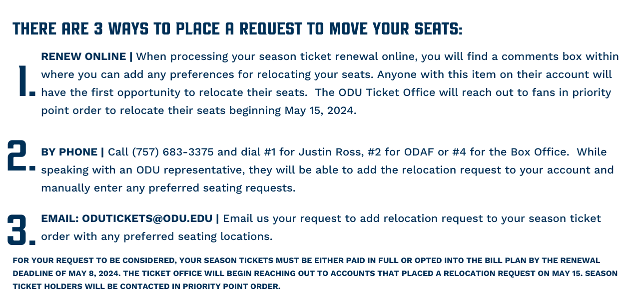Screen dimensions: 644x300
Task: Click 'ODU representative' text in step two
Action: tap(190, 170)
